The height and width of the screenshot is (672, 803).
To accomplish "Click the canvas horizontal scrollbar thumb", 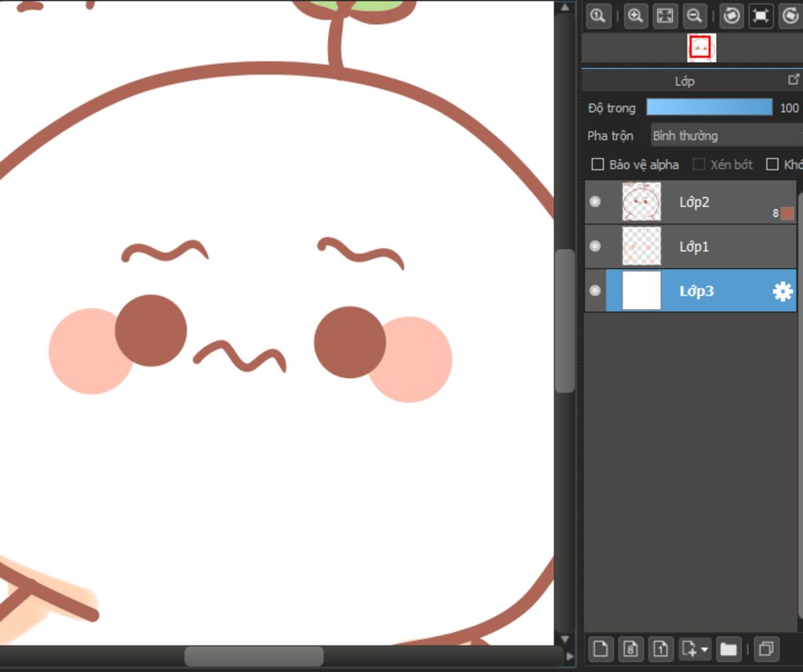I will 254,656.
